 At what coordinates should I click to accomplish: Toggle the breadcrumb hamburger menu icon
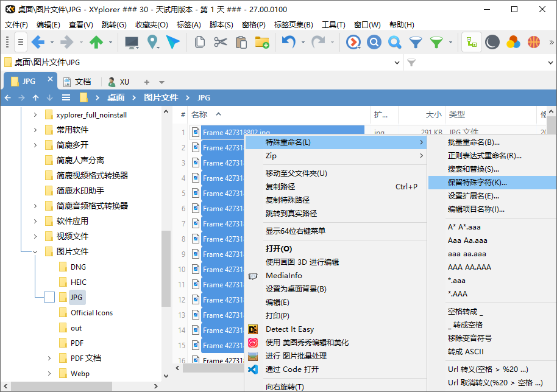coord(66,97)
